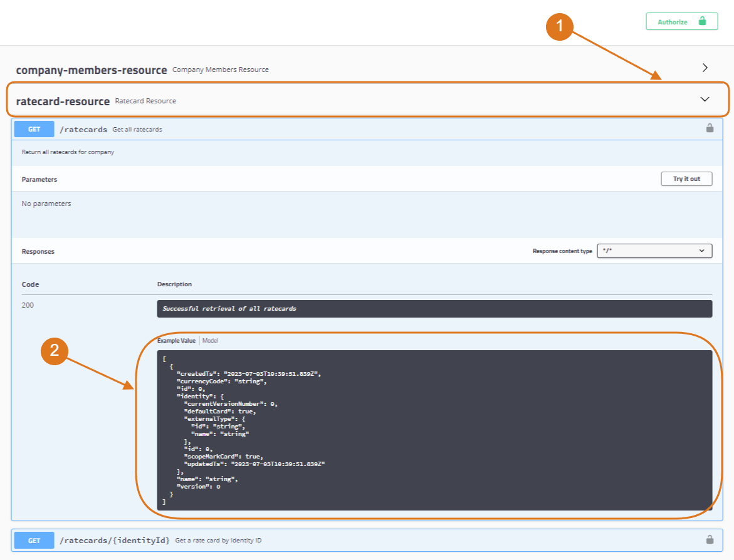Click the GET badge for /ratecards/{identityId}
The width and height of the screenshot is (734, 560).
34,541
